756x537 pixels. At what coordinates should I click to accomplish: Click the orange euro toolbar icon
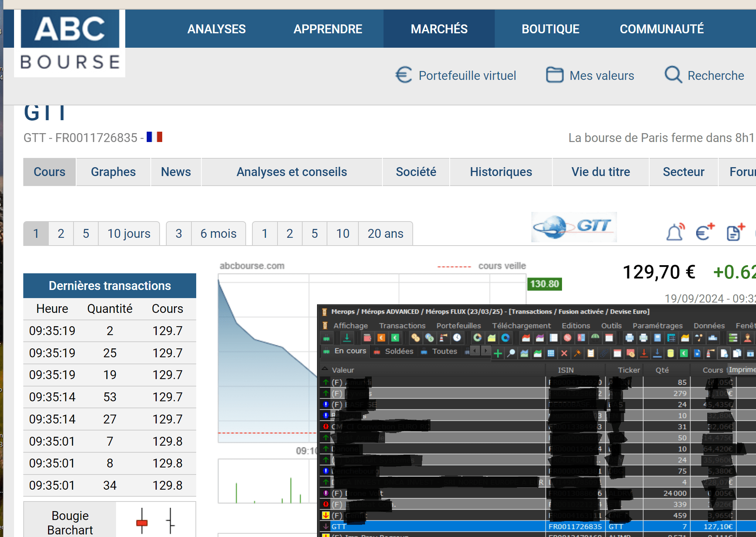click(x=381, y=338)
